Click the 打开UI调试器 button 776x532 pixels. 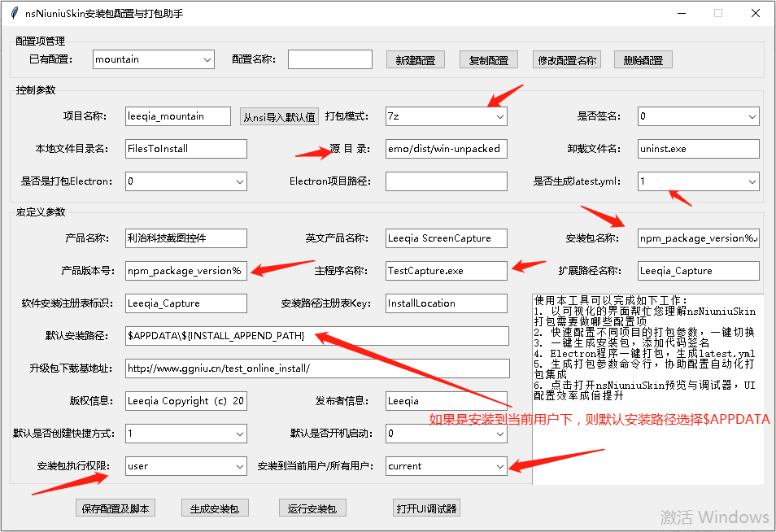pyautogui.click(x=426, y=508)
